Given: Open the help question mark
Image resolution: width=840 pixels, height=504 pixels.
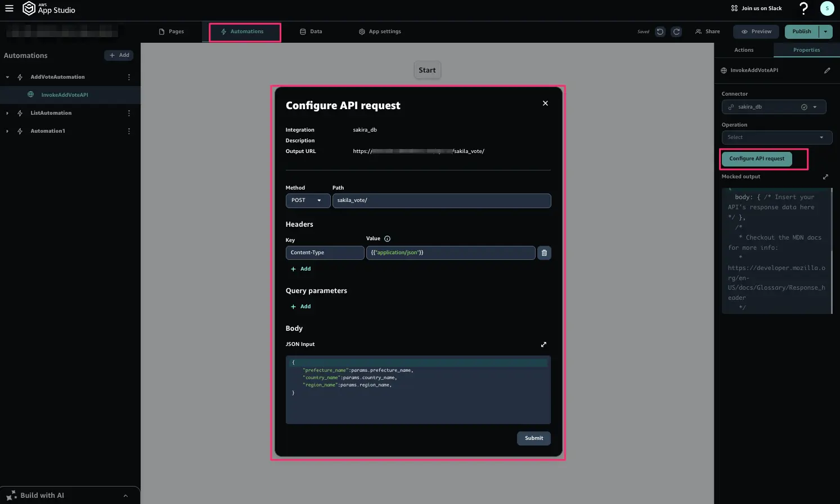Looking at the screenshot, I should (x=803, y=8).
